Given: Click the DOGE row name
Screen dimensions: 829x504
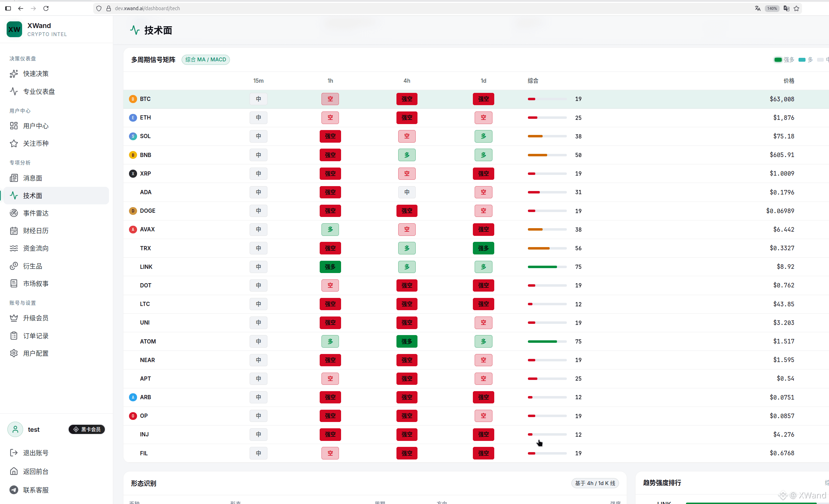Looking at the screenshot, I should 148,211.
